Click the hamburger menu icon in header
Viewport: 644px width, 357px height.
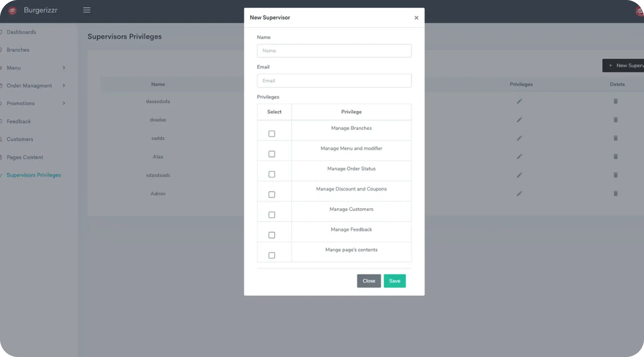[x=87, y=10]
